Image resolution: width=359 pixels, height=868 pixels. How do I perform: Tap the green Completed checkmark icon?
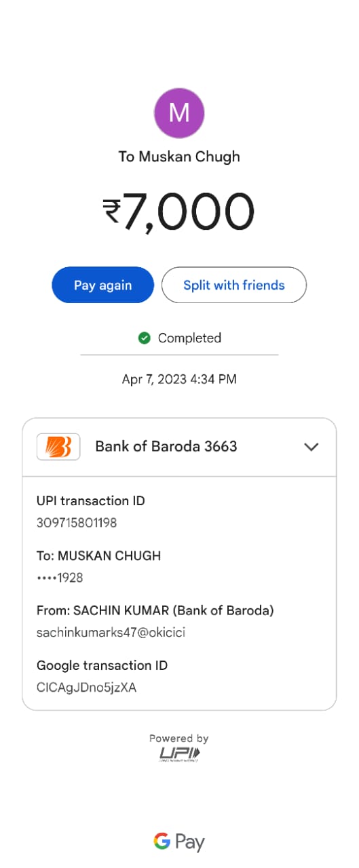click(144, 338)
